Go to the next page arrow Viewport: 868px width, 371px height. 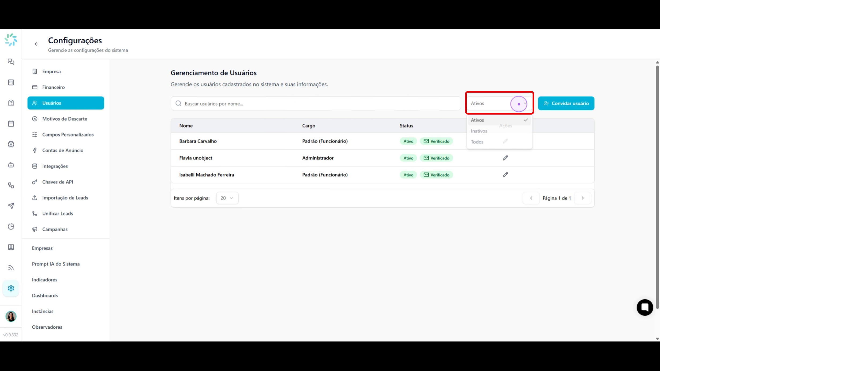coord(582,198)
